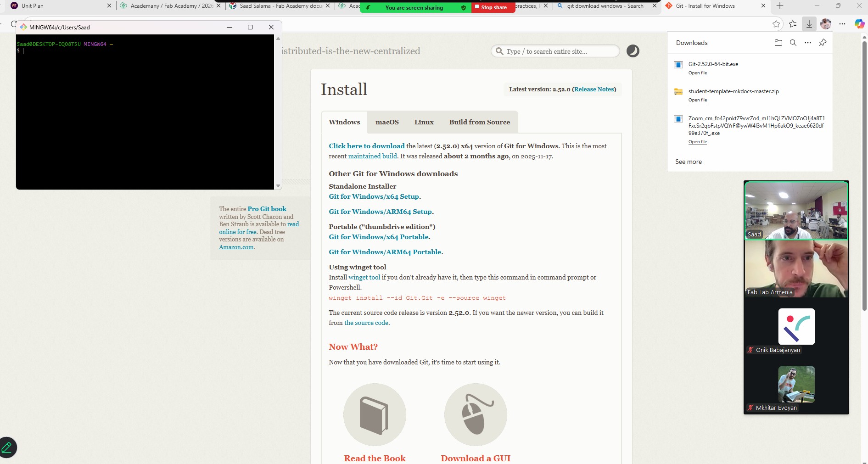Click Fab Lab Armenia video thumbnail

click(x=796, y=268)
